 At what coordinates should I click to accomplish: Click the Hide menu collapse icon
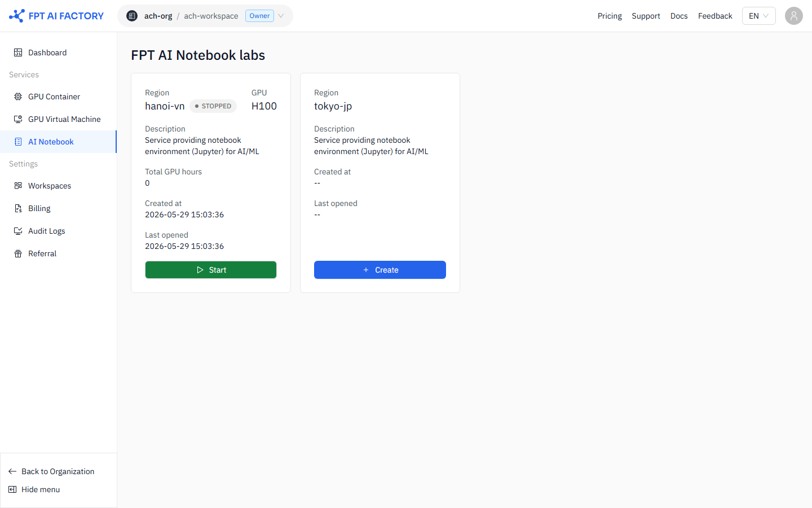[12, 489]
